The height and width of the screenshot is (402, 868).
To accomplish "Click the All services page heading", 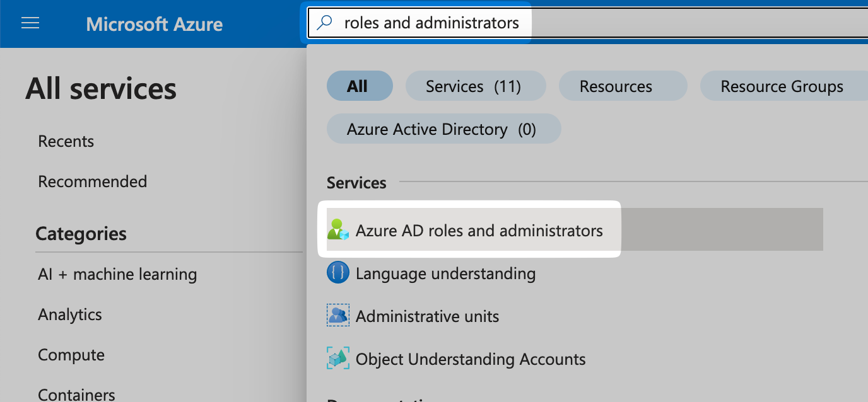I will (x=101, y=89).
